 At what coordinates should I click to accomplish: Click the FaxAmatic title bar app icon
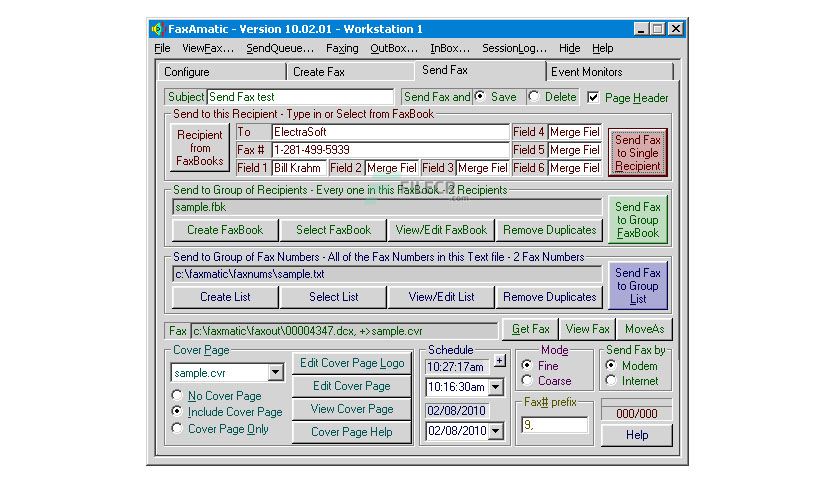pyautogui.click(x=158, y=29)
